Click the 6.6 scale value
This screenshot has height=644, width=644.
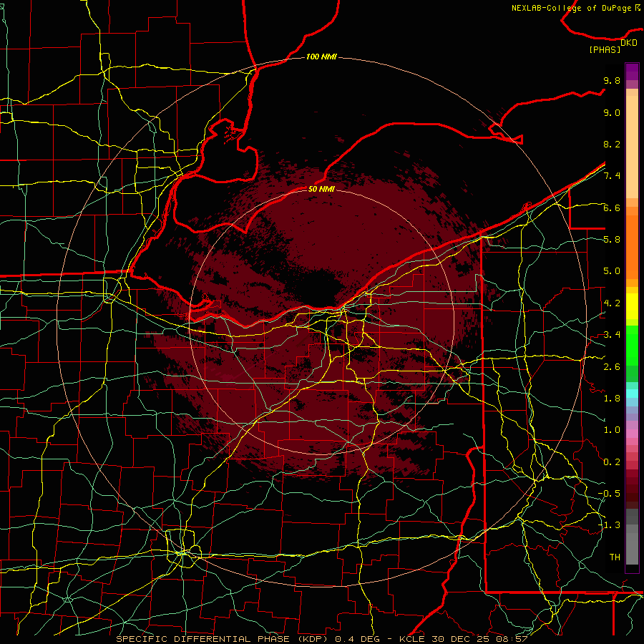(x=612, y=208)
